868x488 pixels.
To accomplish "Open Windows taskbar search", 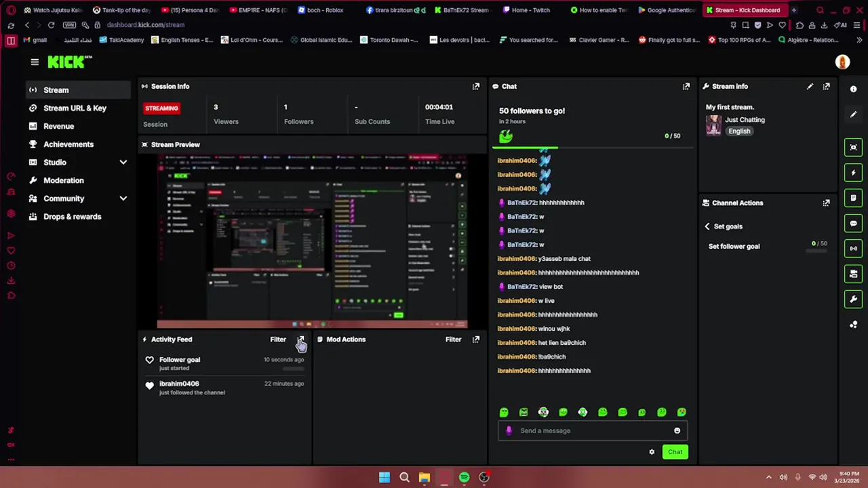I will pyautogui.click(x=404, y=477).
